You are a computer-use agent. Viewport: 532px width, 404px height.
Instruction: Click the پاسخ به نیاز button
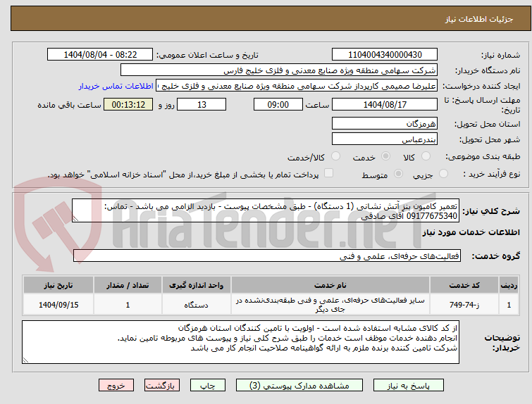coord(409,386)
